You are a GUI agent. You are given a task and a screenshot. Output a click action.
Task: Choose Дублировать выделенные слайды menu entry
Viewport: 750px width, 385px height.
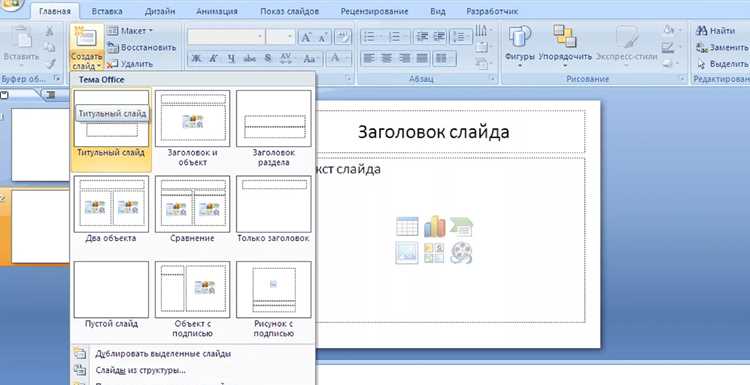[193, 353]
